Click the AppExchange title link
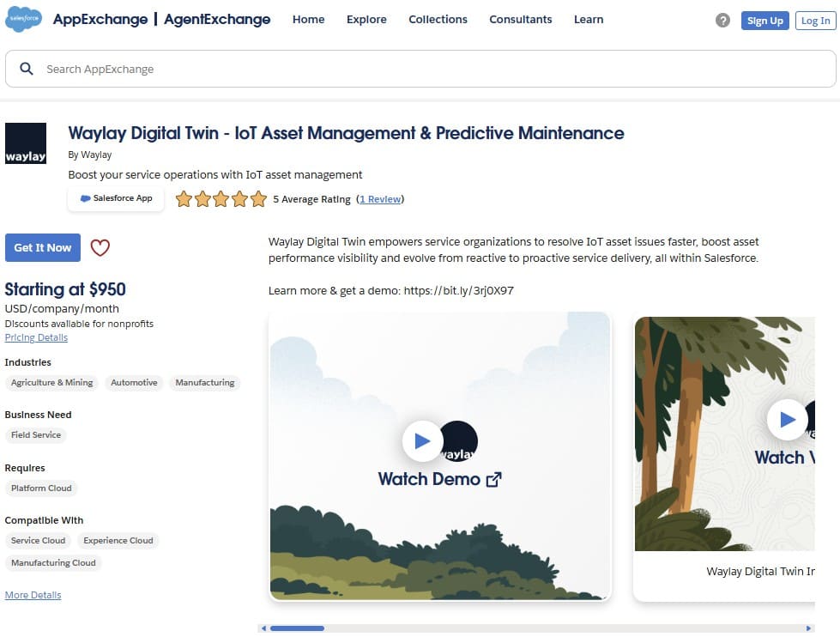Image resolution: width=840 pixels, height=637 pixels. point(100,19)
